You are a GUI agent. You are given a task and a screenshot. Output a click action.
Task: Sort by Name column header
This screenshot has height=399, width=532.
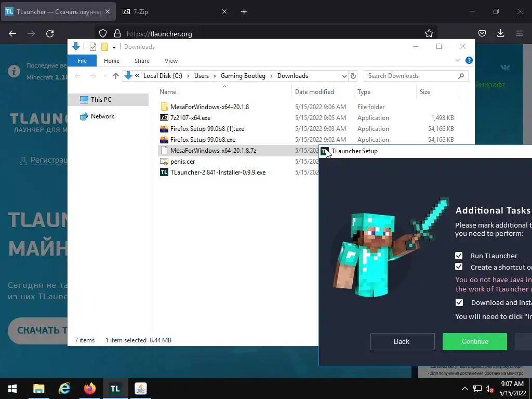pos(224,91)
